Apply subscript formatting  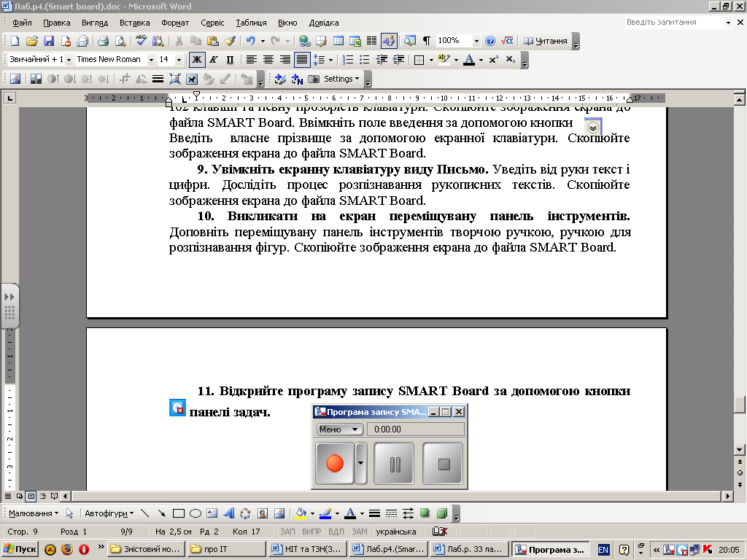click(511, 60)
